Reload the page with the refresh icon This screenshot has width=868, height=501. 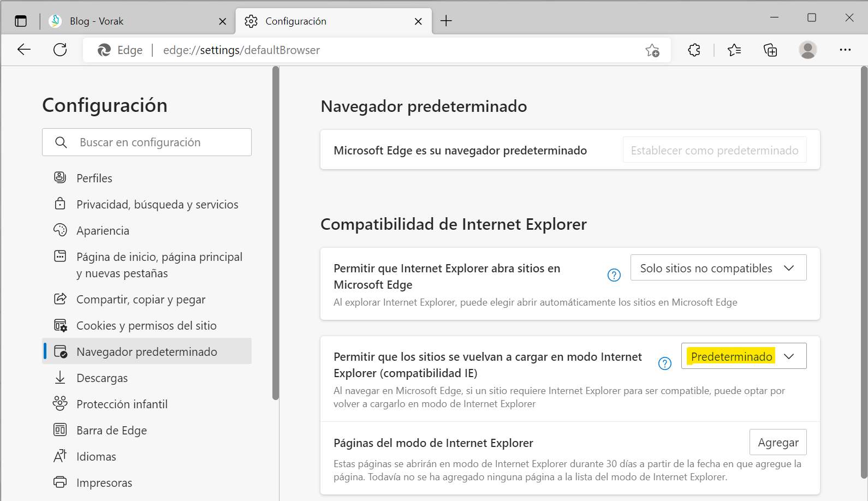[x=60, y=50]
